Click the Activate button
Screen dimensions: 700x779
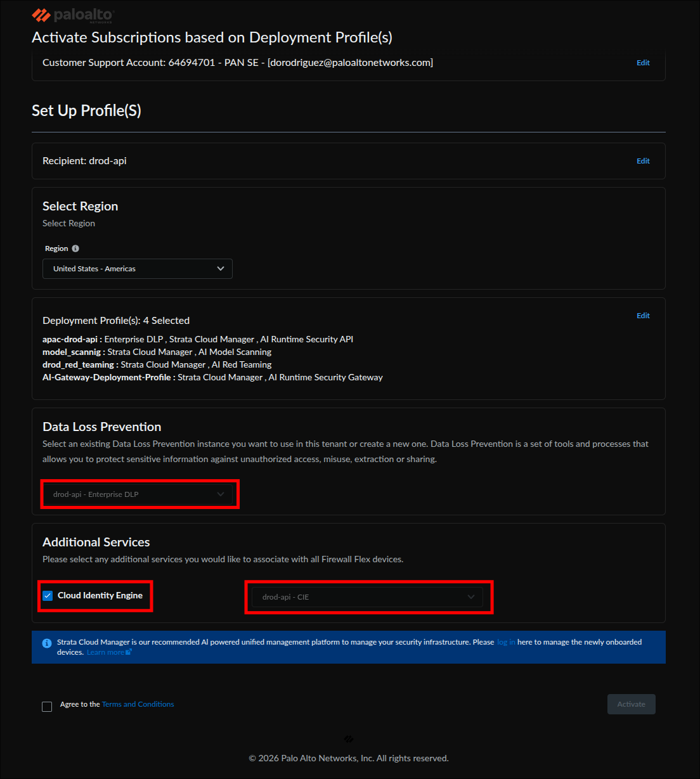pos(632,704)
